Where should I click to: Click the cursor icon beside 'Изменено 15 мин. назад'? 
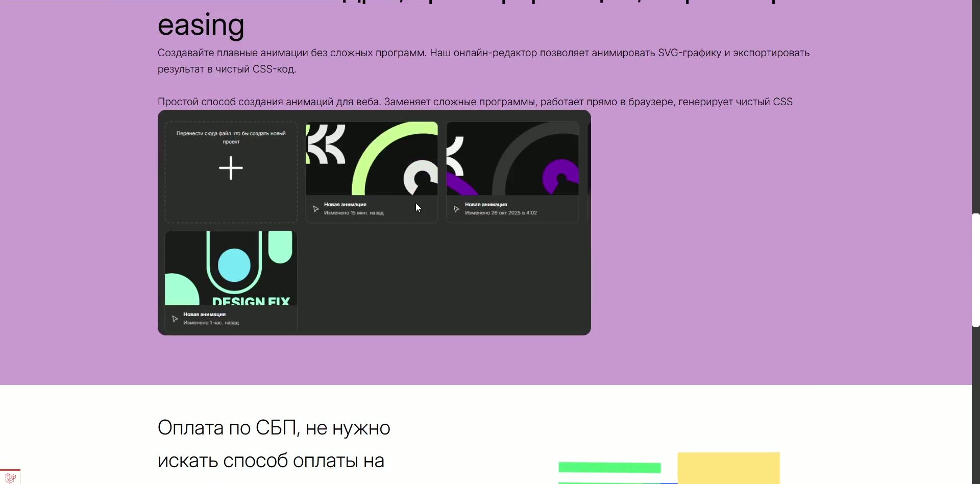pyautogui.click(x=316, y=209)
